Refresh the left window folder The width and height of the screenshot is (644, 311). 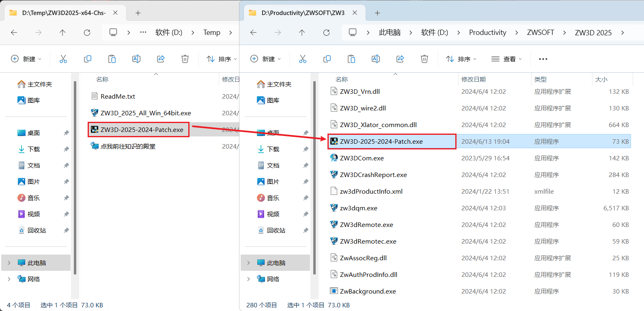click(87, 32)
